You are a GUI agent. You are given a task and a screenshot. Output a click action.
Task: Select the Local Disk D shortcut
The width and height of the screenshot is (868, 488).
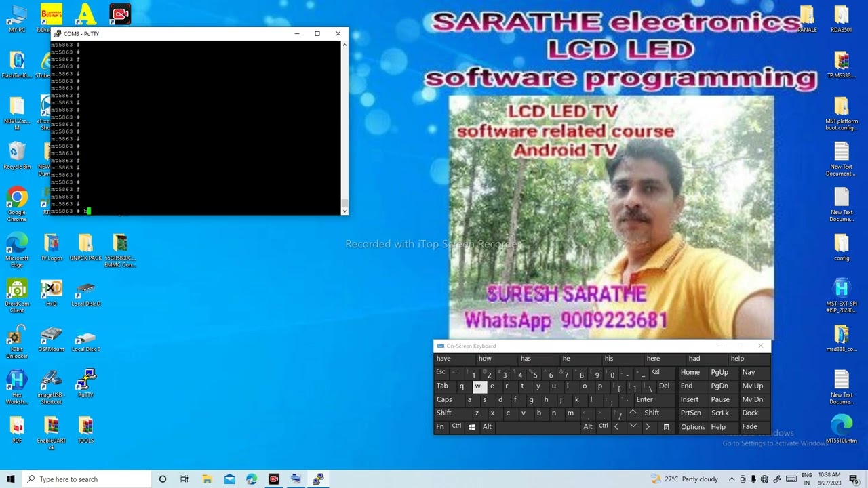pyautogui.click(x=85, y=293)
